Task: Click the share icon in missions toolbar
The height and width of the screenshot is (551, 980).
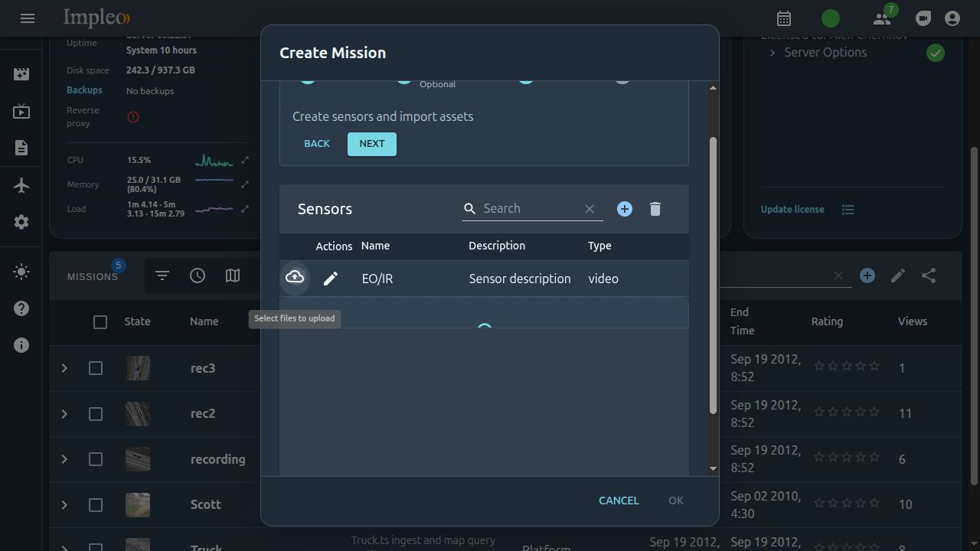Action: [929, 275]
